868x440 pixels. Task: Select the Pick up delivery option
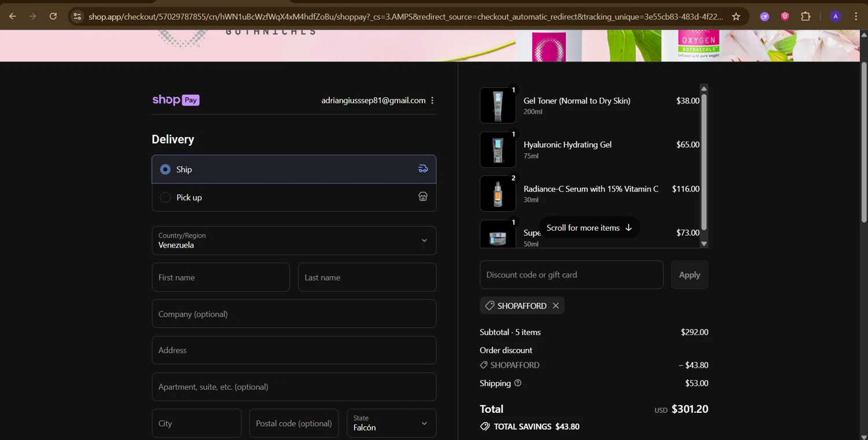coord(294,197)
